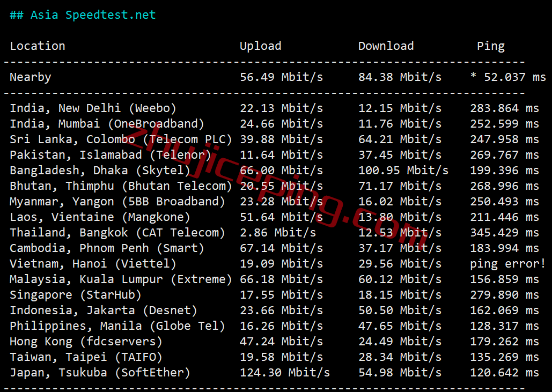Click the 124.30 Mbit/s upload value
Viewport: 552px width, 392px height.
pyautogui.click(x=285, y=372)
